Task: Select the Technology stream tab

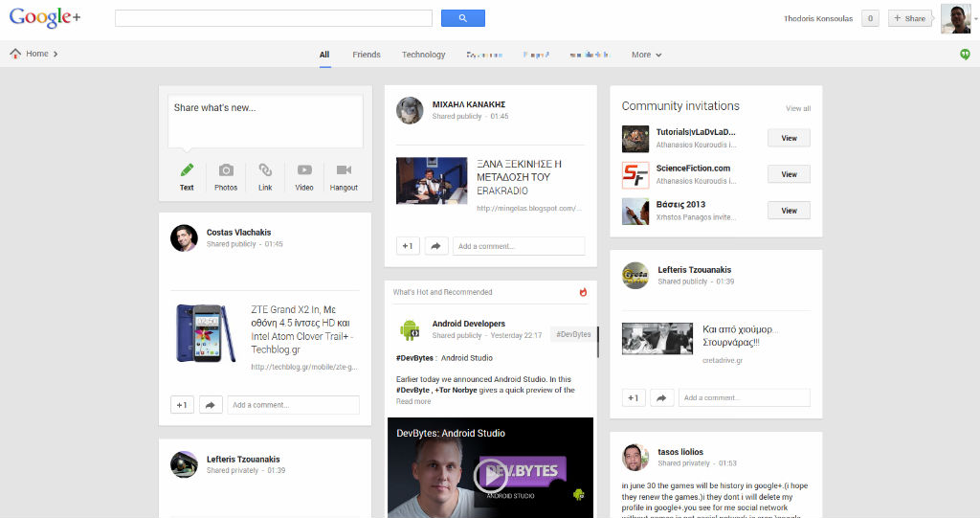Action: tap(424, 55)
